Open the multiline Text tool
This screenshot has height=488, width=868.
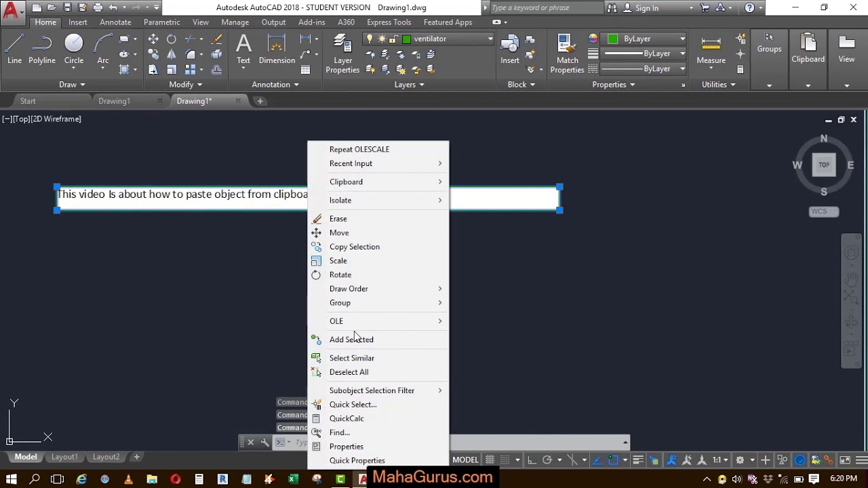tap(243, 50)
